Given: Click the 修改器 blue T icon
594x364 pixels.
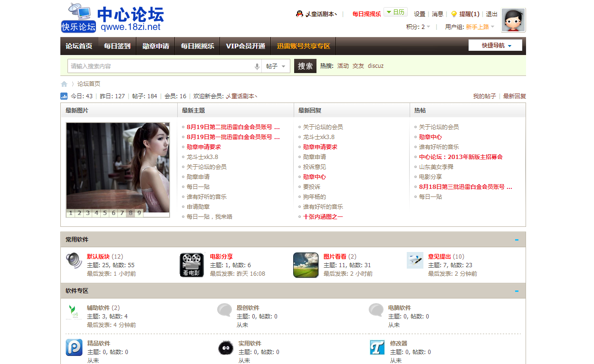Looking at the screenshot, I should coord(377,347).
